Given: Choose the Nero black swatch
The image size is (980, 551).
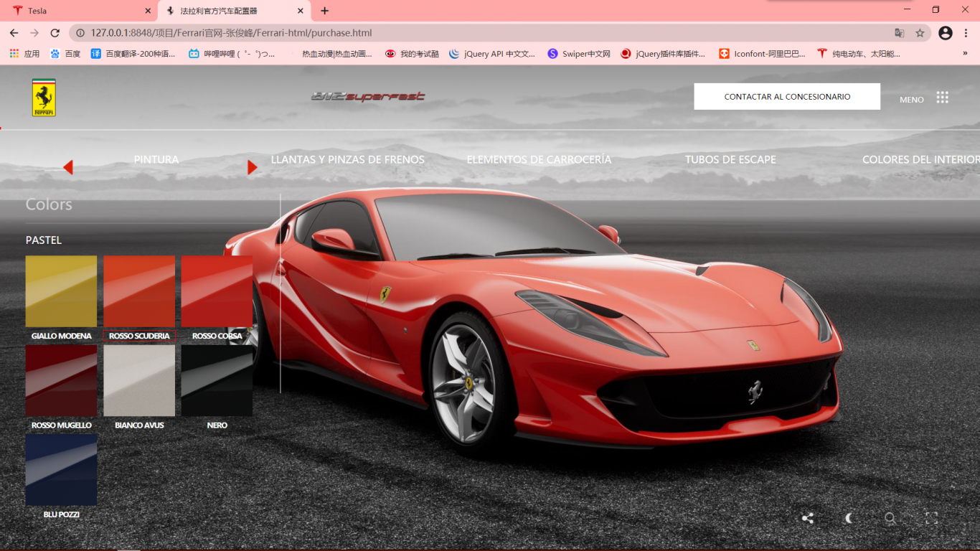Looking at the screenshot, I should (x=217, y=380).
